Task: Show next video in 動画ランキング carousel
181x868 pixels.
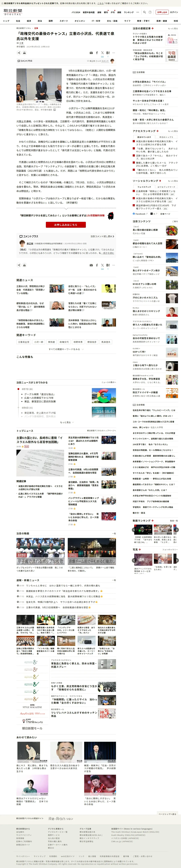Action: coord(176,530)
